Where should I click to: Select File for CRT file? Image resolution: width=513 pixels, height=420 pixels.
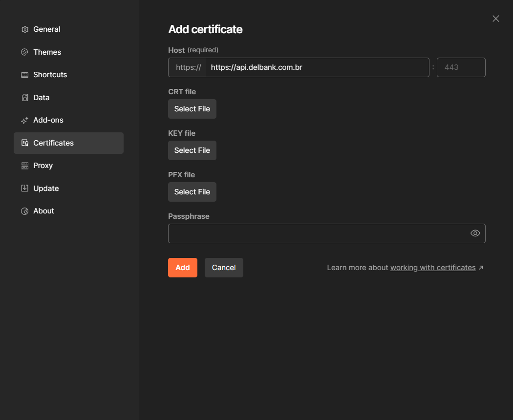192,109
